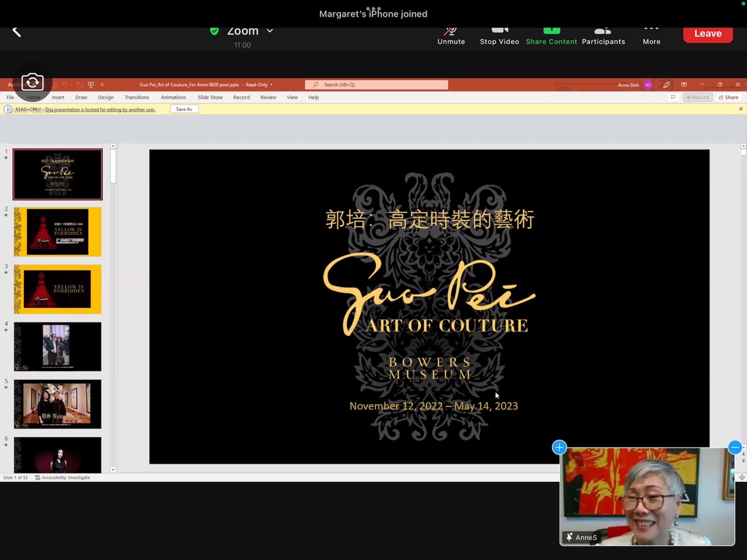Click the animation star under slide 4
The width and height of the screenshot is (747, 560).
pyautogui.click(x=6, y=330)
